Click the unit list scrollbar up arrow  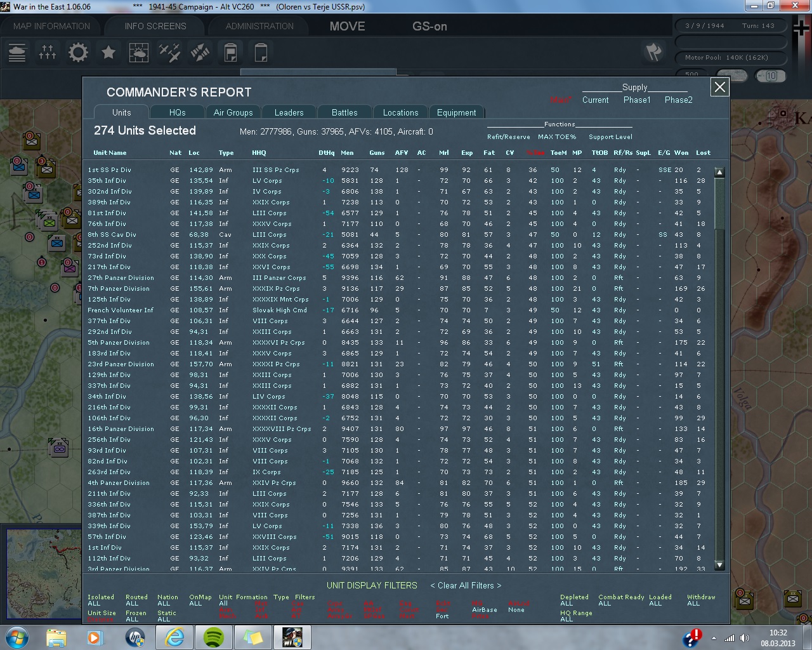click(719, 172)
